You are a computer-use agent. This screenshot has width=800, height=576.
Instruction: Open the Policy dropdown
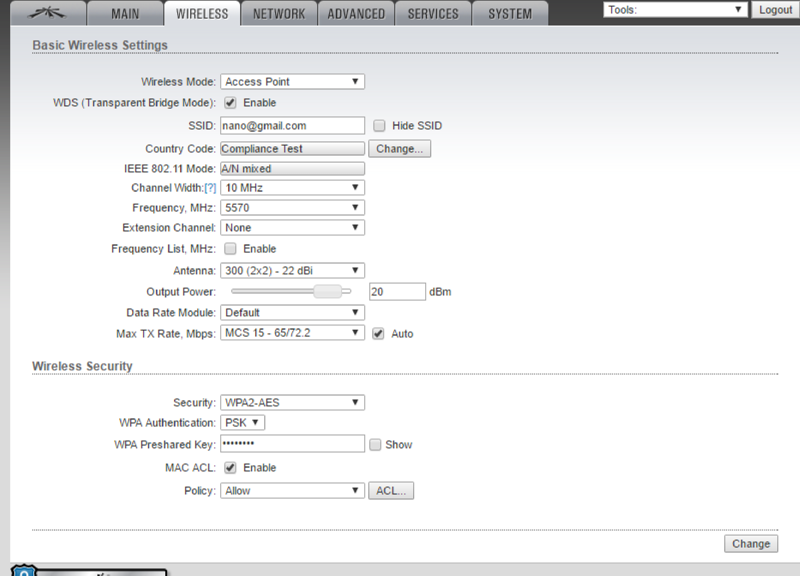pos(292,491)
